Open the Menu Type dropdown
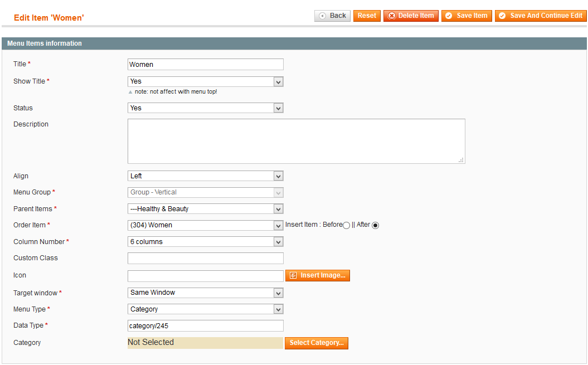 [206, 309]
